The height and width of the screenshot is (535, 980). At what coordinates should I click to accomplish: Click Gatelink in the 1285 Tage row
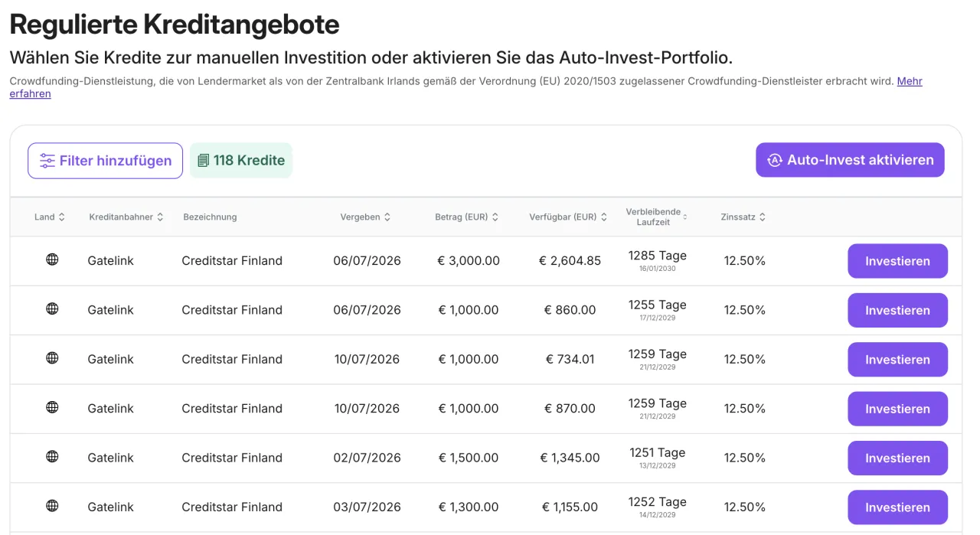click(110, 261)
